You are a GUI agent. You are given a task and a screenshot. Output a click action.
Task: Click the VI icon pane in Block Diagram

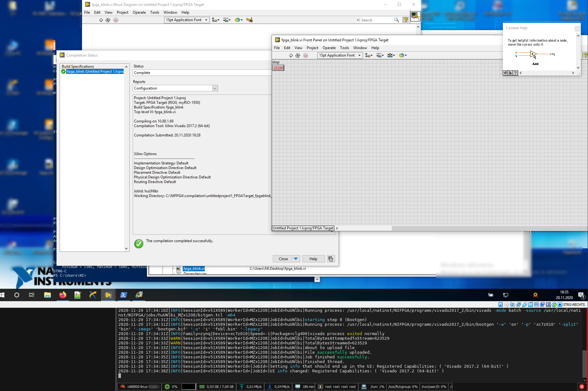click(x=415, y=16)
